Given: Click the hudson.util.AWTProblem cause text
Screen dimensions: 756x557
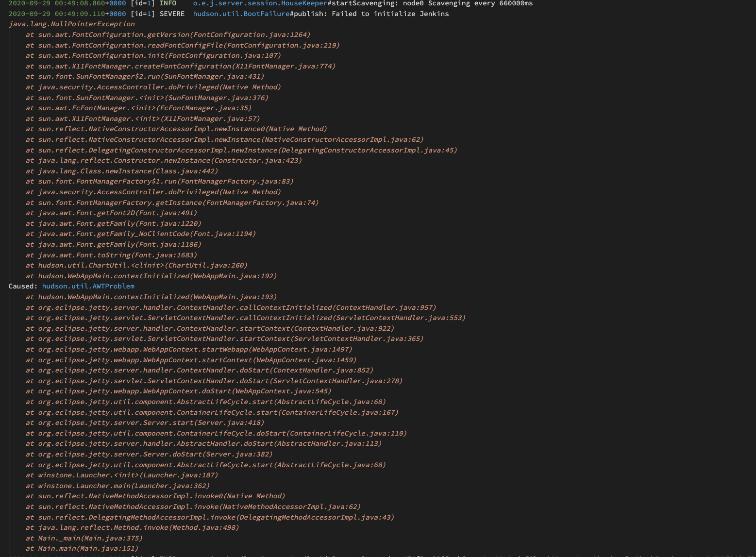Looking at the screenshot, I should pyautogui.click(x=88, y=286).
